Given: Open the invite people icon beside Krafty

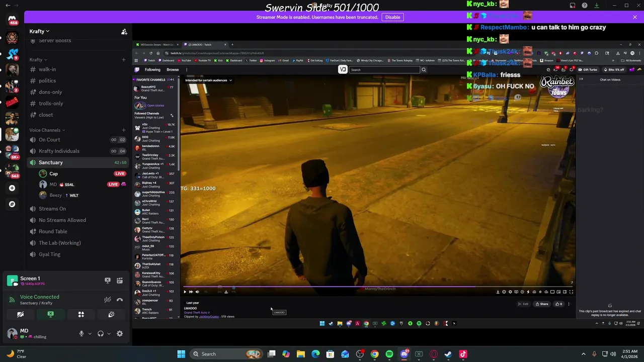Looking at the screenshot, I should click(x=124, y=32).
